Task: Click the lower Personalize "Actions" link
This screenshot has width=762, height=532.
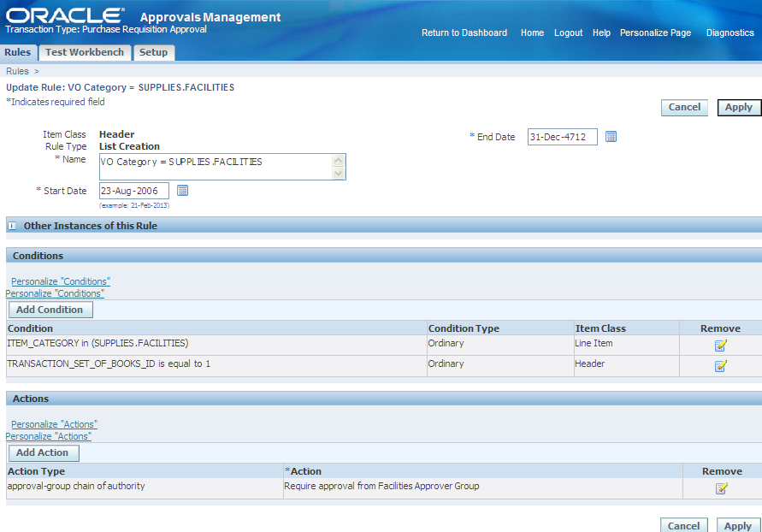Action: point(49,436)
